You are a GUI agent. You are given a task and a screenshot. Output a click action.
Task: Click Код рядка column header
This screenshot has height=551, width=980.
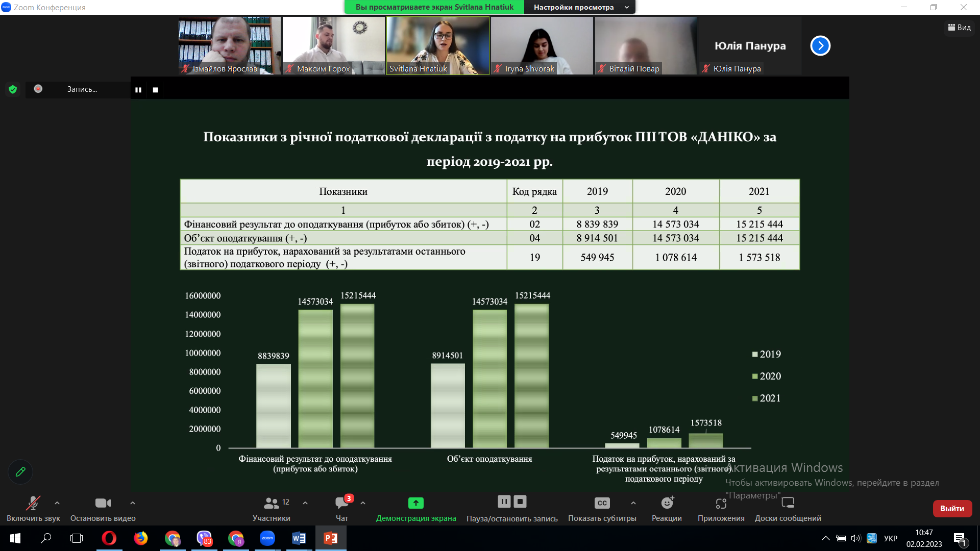click(534, 191)
